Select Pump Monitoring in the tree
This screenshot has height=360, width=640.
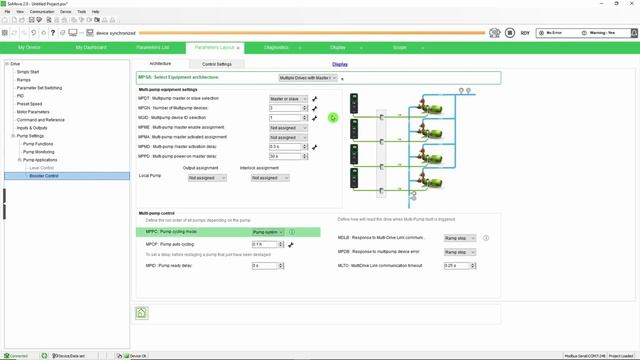(x=39, y=152)
